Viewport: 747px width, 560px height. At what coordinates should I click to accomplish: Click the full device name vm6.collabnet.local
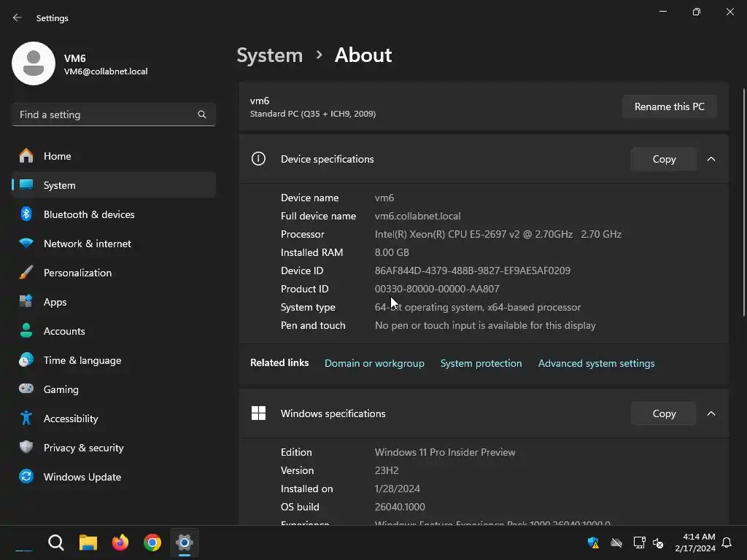pos(417,216)
